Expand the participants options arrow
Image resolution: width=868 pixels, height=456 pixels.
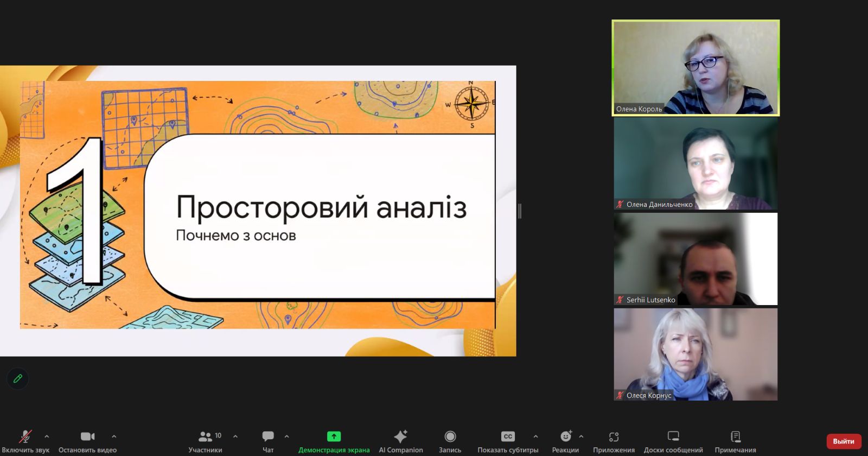[x=235, y=436]
